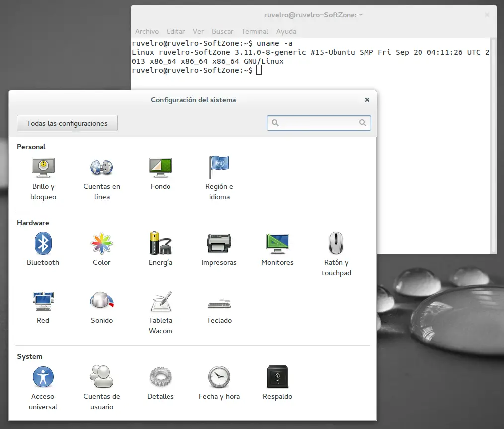The width and height of the screenshot is (504, 429).
Task: Open Región e idioma settings
Action: [219, 178]
